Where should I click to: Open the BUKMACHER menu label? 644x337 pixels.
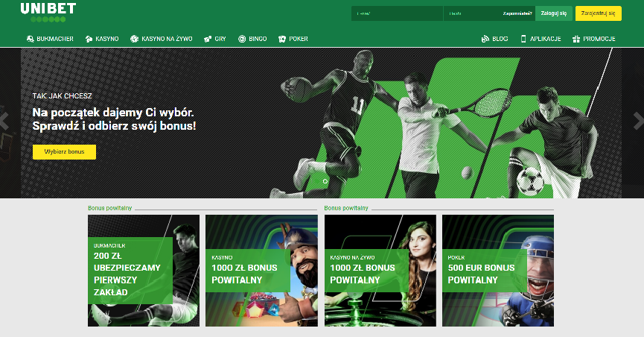tap(55, 39)
